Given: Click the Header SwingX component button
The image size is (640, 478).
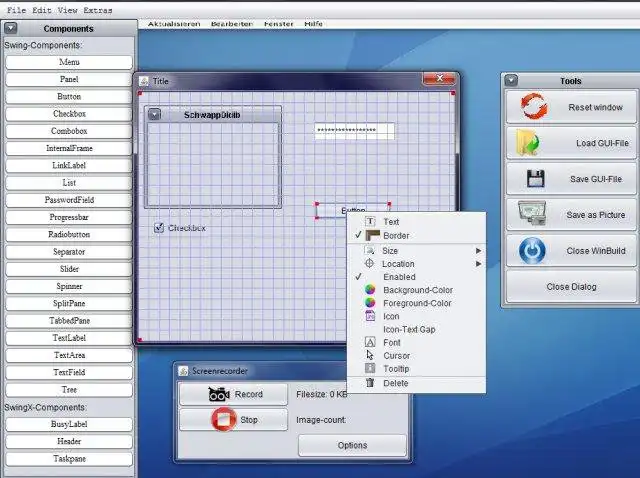Looking at the screenshot, I should pos(69,441).
